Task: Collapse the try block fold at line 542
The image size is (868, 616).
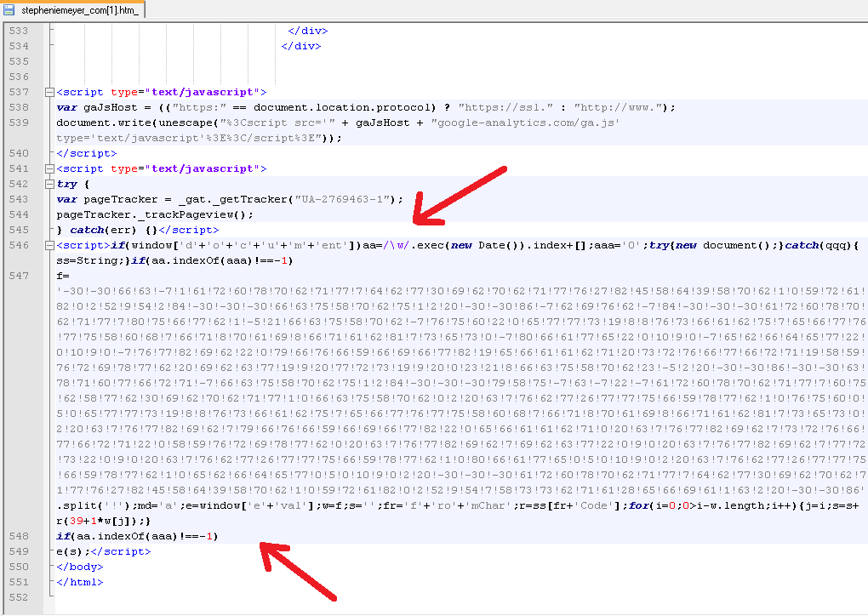Action: click(49, 185)
